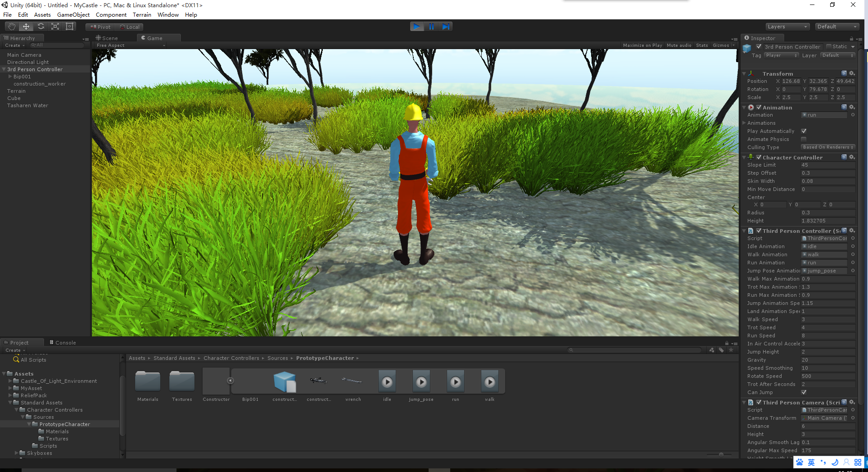
Task: Toggle the Pivot handle position button
Action: 100,27
